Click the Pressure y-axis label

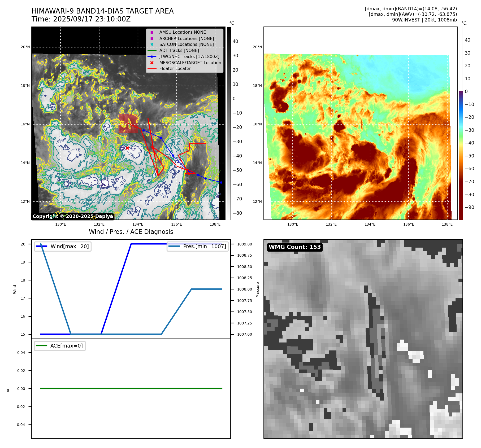(x=258, y=289)
